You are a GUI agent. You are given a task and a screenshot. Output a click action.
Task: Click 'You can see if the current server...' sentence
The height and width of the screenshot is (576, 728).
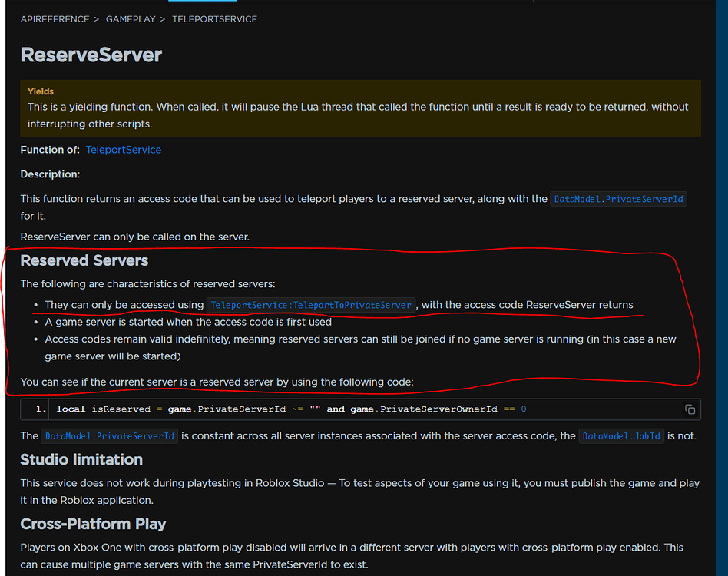[217, 382]
